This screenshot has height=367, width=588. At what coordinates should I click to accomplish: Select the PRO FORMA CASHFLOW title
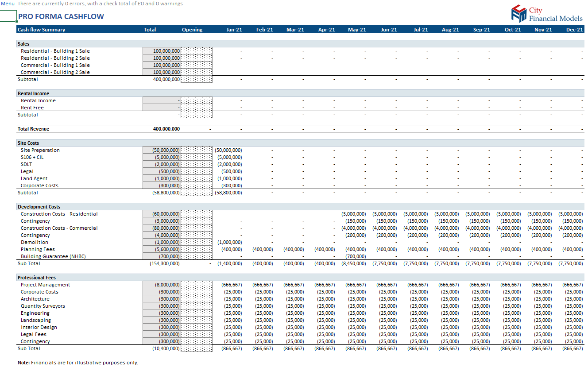point(61,17)
